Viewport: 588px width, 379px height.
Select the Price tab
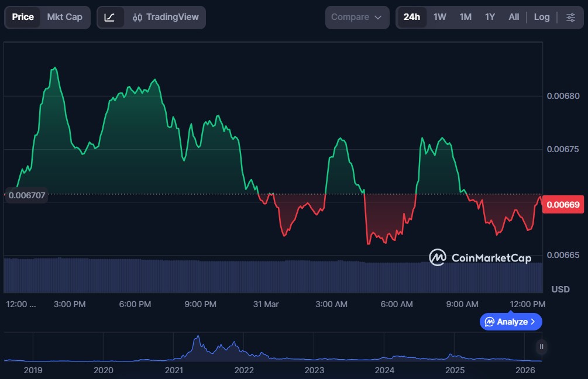point(23,17)
